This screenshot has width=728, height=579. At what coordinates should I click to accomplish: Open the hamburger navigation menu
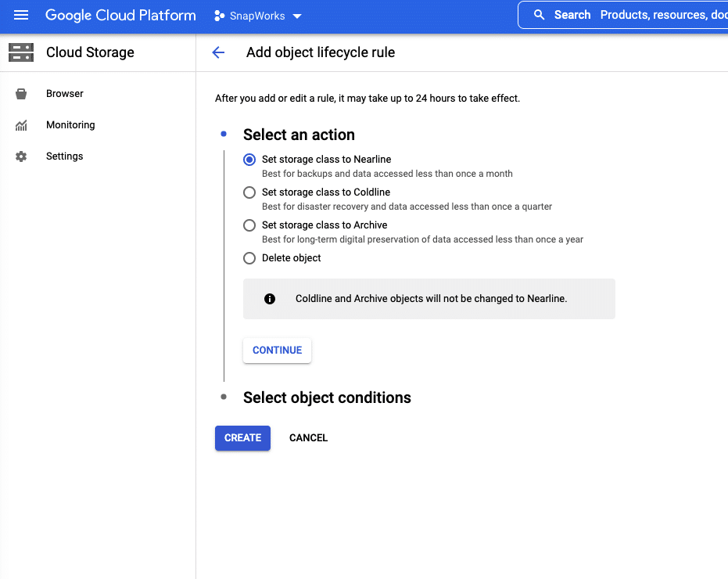tap(21, 16)
